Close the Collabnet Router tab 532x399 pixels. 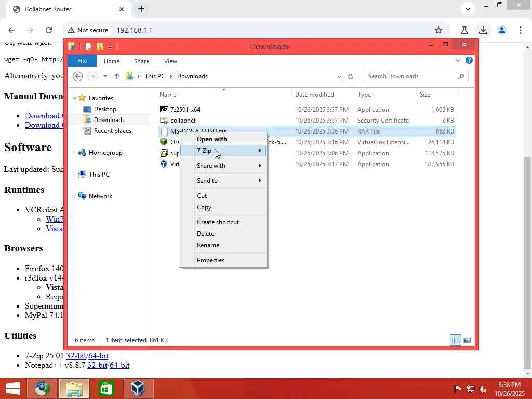122,9
